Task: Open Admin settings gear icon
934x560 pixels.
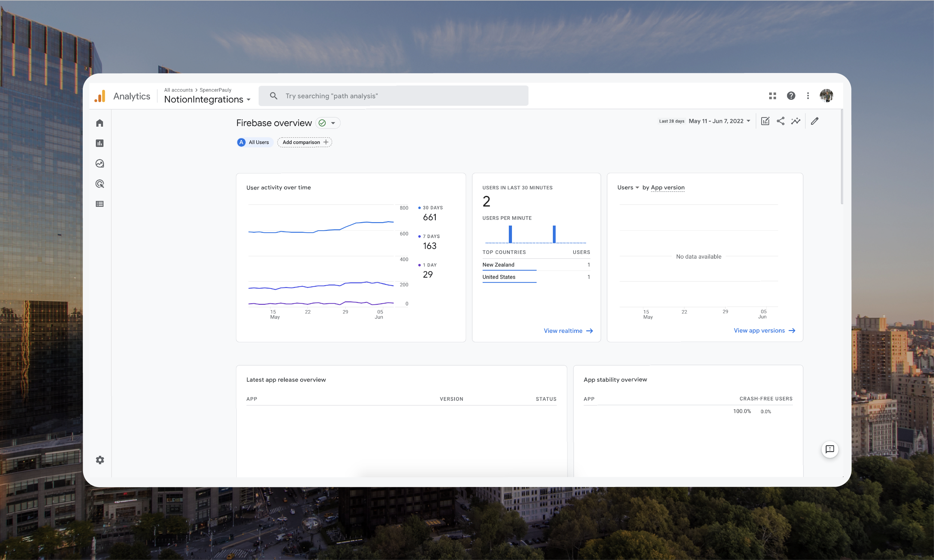Action: coord(100,460)
